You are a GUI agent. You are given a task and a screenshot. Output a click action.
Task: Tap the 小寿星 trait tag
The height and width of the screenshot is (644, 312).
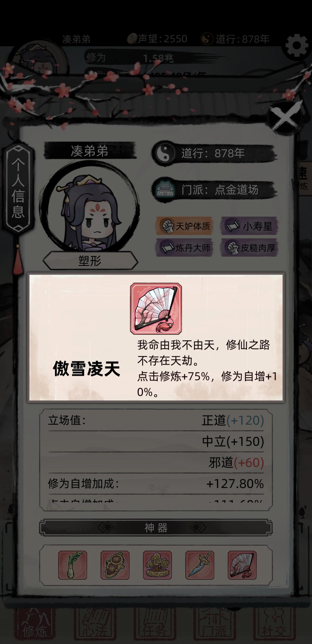(249, 226)
